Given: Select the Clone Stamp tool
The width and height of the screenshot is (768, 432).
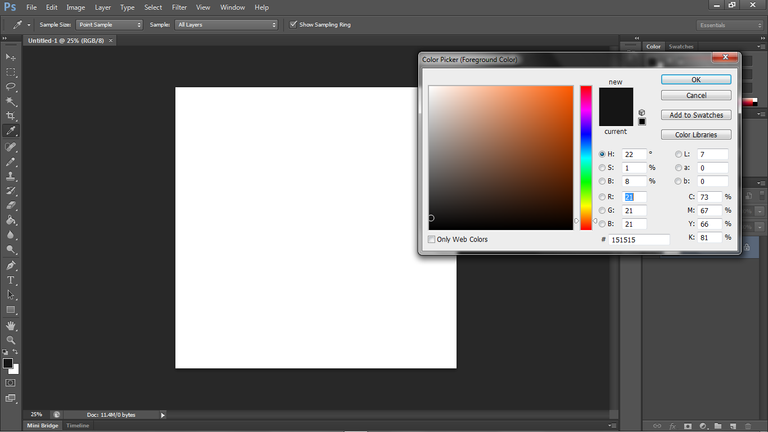Looking at the screenshot, I should coord(10,176).
